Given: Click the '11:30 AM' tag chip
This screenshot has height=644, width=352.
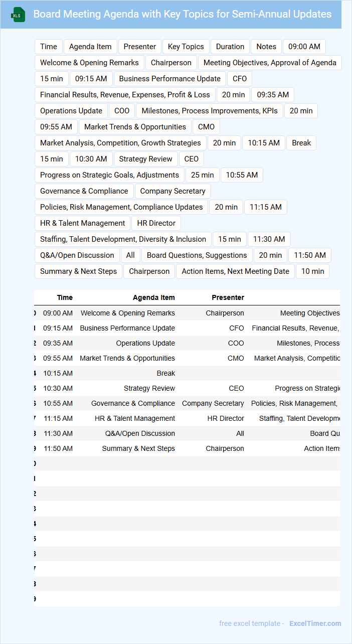Looking at the screenshot, I should tap(269, 239).
